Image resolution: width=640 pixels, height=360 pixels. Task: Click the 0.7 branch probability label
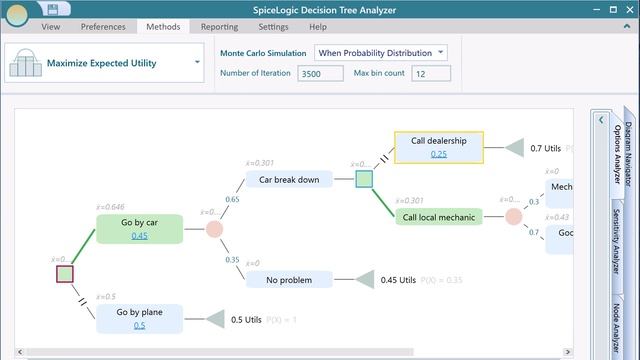(x=534, y=232)
